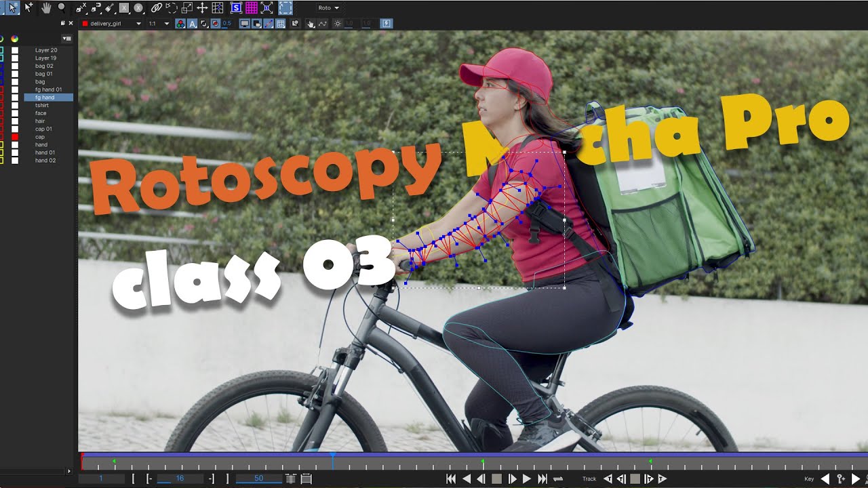868x488 pixels.
Task: Select the fg hand 01 layer
Action: tap(48, 89)
